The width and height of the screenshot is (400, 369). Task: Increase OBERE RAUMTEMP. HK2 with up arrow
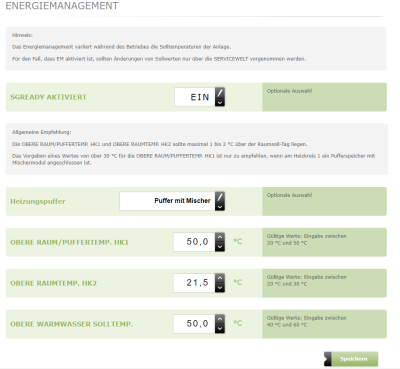pos(220,278)
